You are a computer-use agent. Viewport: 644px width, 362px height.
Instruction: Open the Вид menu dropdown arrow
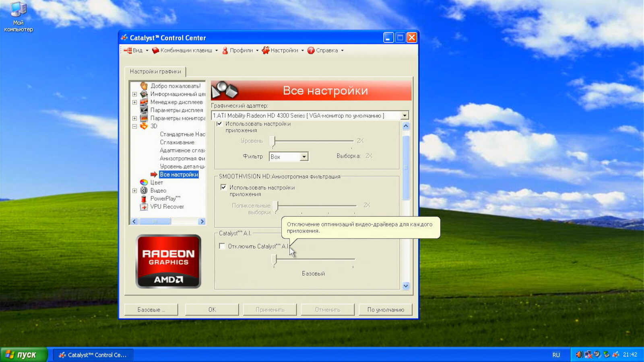tap(147, 51)
